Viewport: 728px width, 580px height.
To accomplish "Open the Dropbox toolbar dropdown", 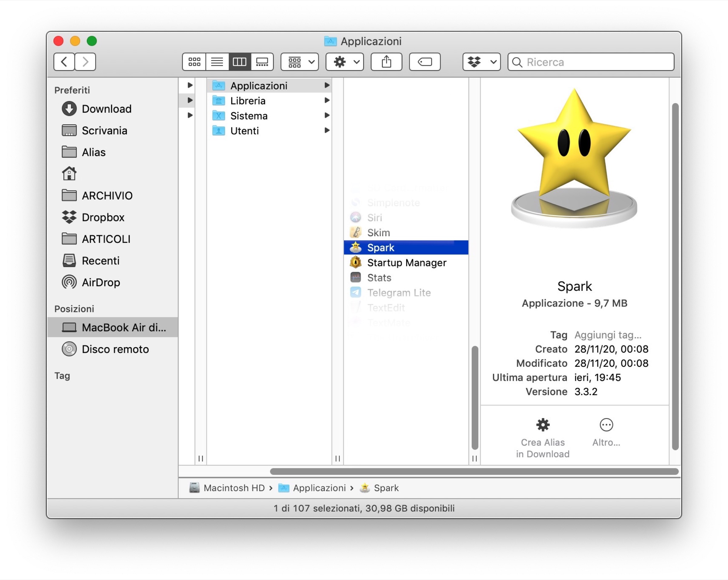I will (x=481, y=62).
